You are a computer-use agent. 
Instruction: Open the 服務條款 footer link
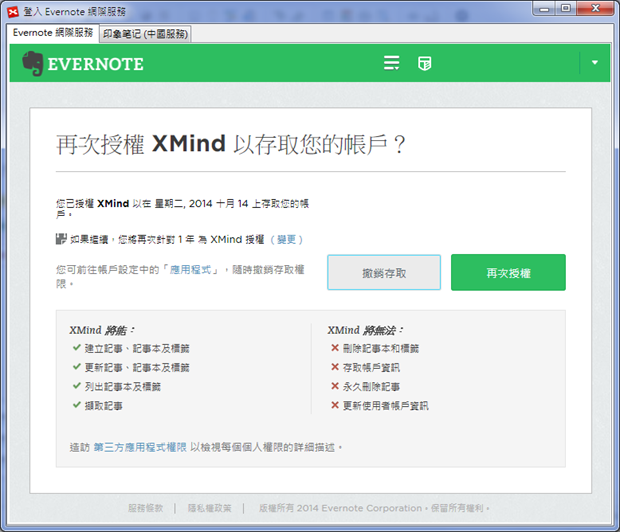pyautogui.click(x=146, y=508)
